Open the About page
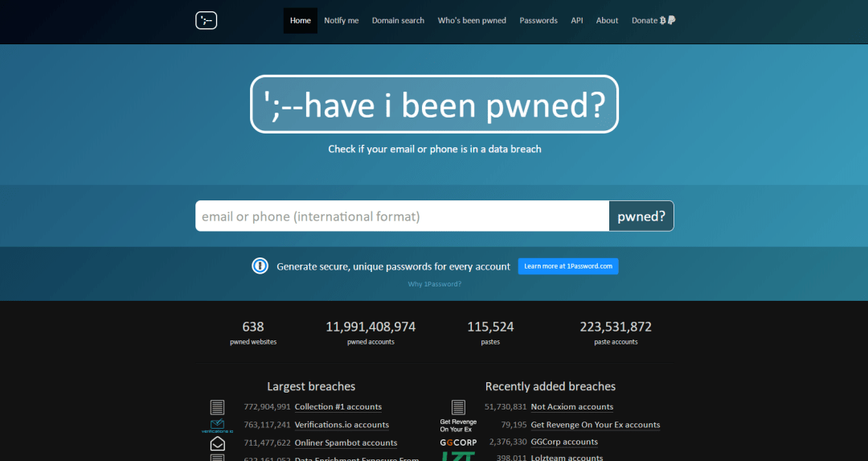Image resolution: width=868 pixels, height=461 pixels. click(x=607, y=20)
